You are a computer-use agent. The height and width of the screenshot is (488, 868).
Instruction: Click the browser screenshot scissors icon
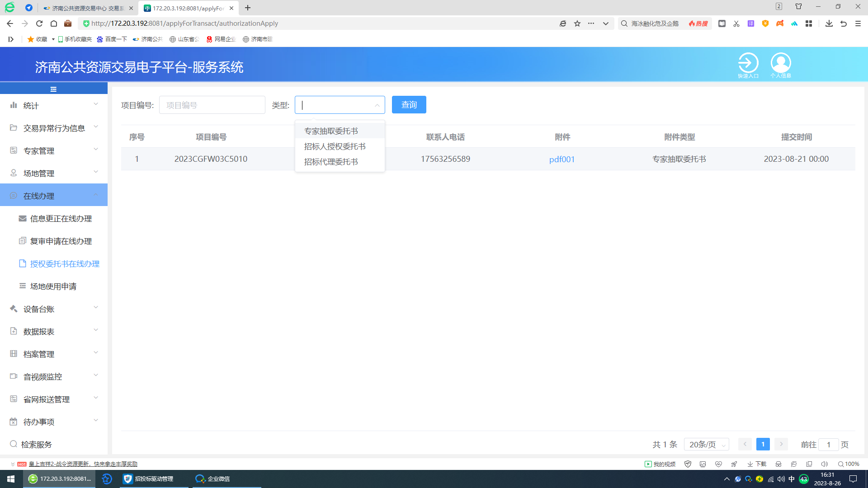736,23
